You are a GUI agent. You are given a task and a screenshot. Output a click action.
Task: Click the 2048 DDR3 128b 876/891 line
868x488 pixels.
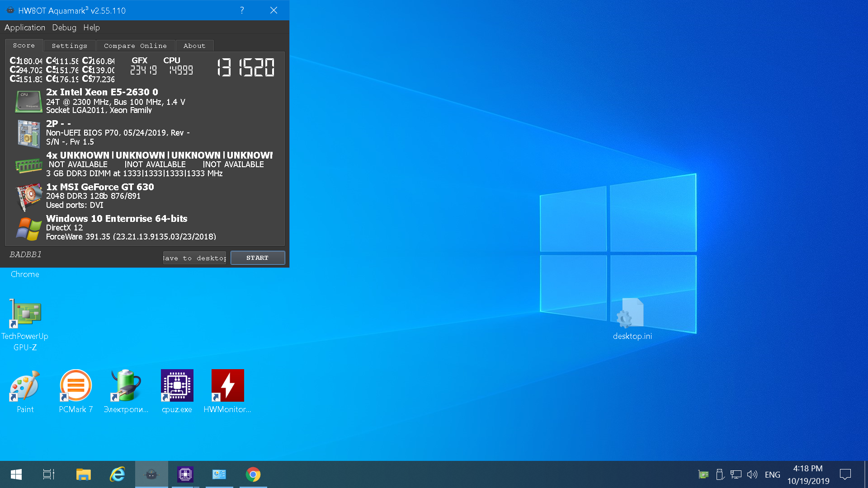(x=93, y=196)
